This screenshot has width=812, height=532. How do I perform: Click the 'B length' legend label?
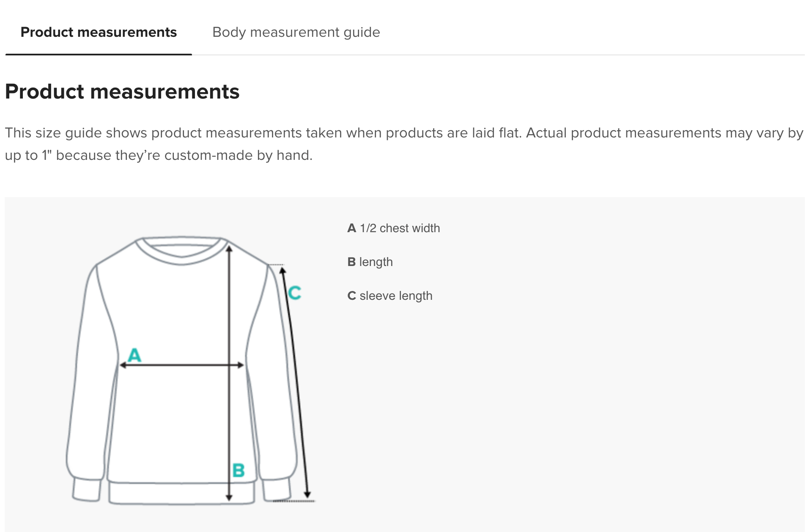(370, 262)
